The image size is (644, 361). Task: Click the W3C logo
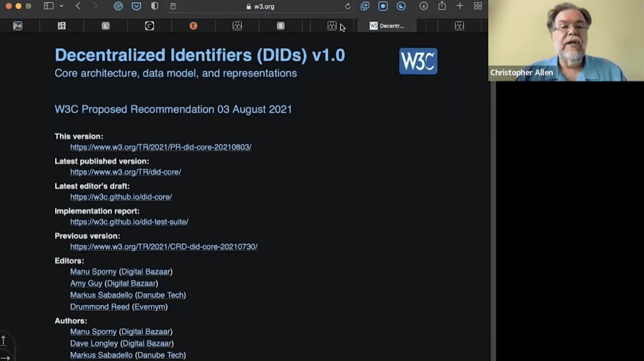418,61
